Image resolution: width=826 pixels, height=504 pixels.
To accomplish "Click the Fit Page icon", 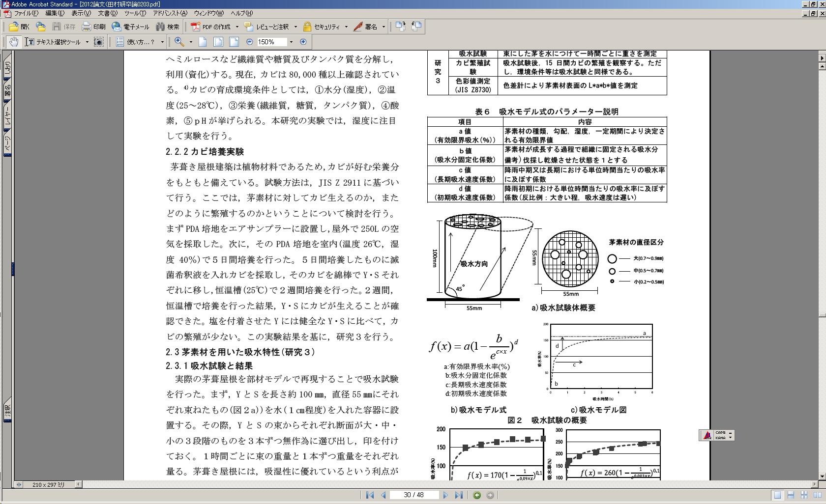I will click(x=218, y=42).
